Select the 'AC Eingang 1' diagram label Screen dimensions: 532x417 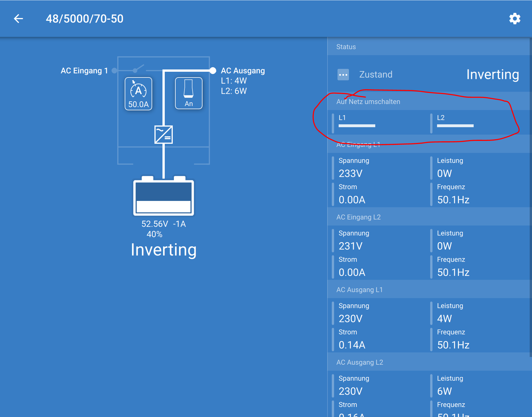(84, 71)
